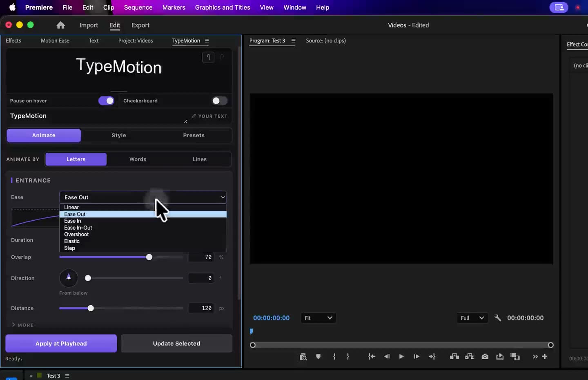Image resolution: width=588 pixels, height=380 pixels.
Task: Play the Program monitor sequence
Action: click(401, 357)
